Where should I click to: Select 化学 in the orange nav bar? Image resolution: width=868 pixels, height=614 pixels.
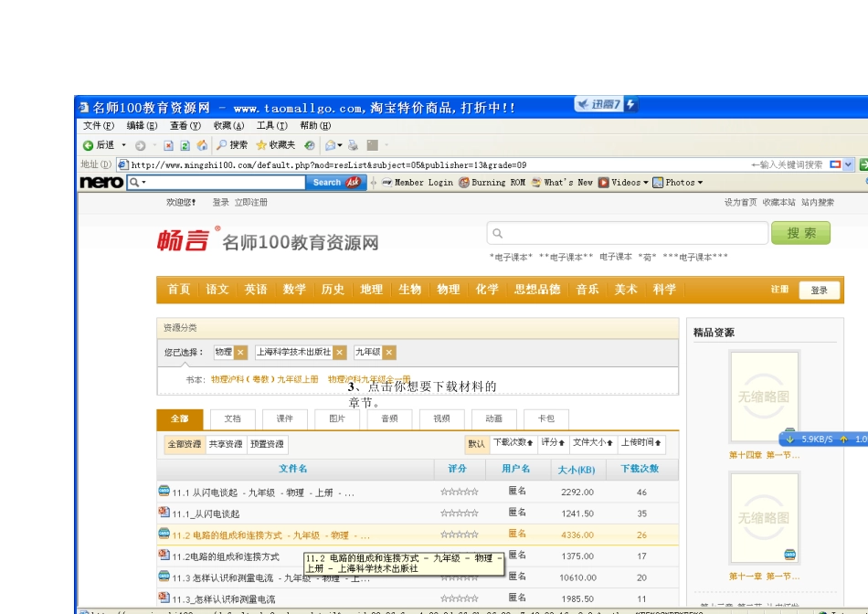[487, 290]
